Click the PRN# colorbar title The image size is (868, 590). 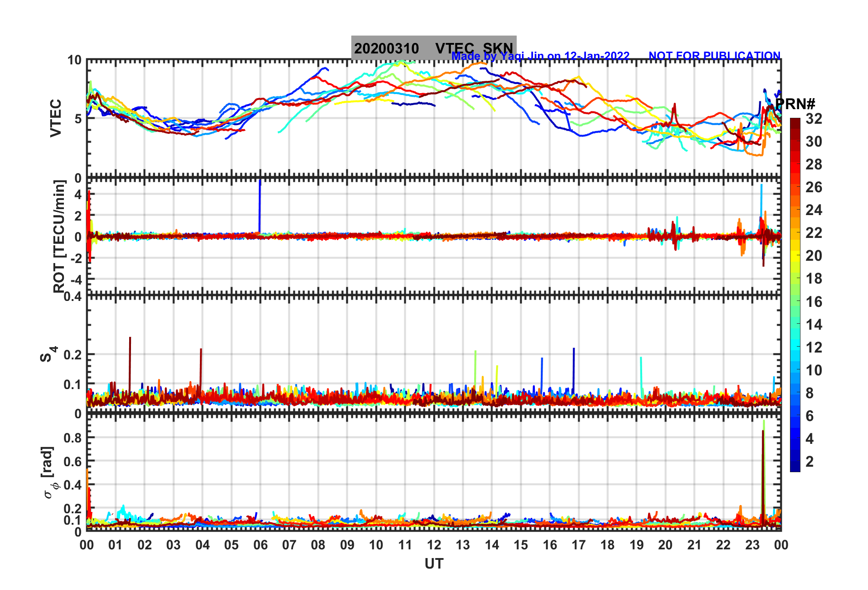795,104
